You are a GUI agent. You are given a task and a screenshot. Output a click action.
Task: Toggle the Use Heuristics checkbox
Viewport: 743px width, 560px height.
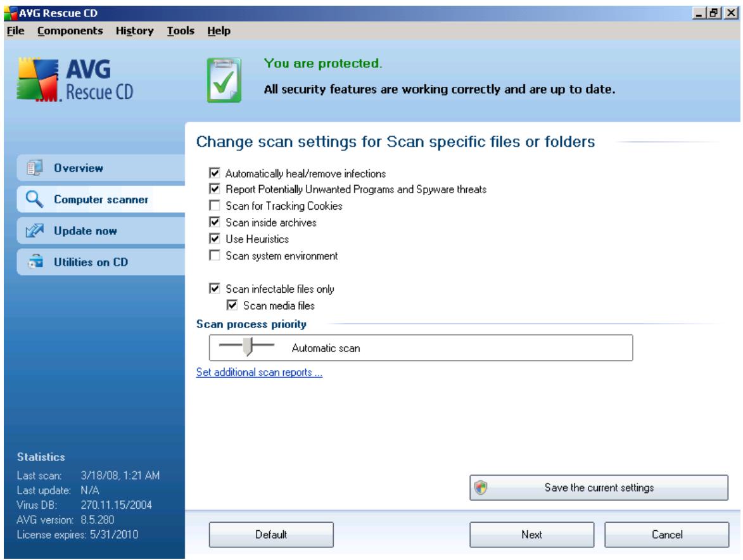pos(215,239)
